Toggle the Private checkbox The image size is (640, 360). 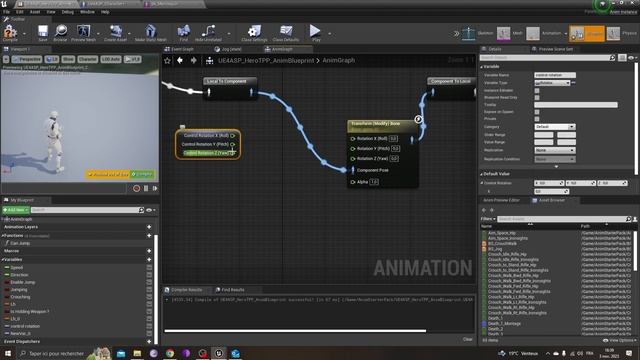click(537, 119)
